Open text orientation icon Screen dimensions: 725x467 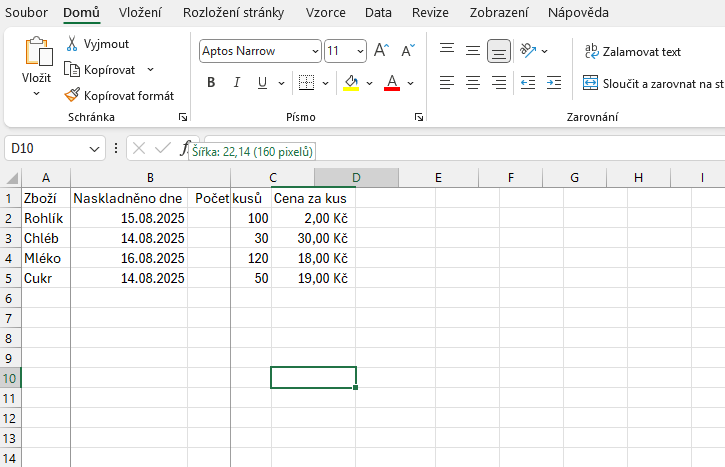click(x=528, y=50)
